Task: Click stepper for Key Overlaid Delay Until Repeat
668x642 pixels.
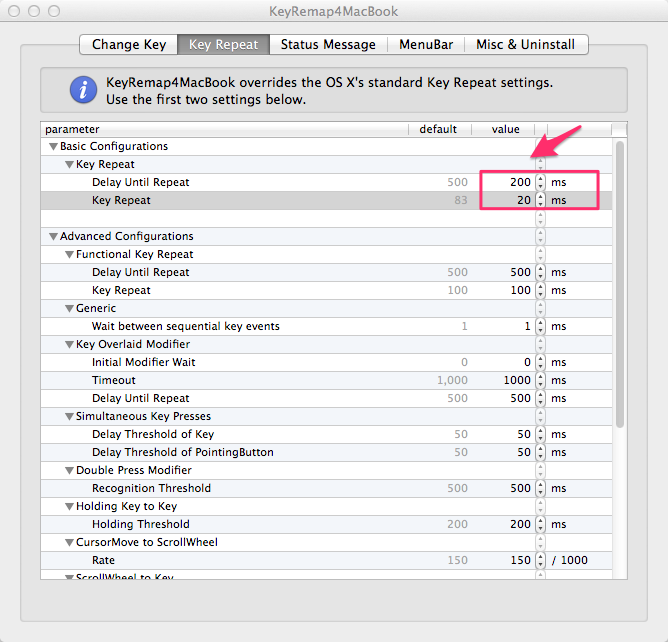Action: [540, 398]
